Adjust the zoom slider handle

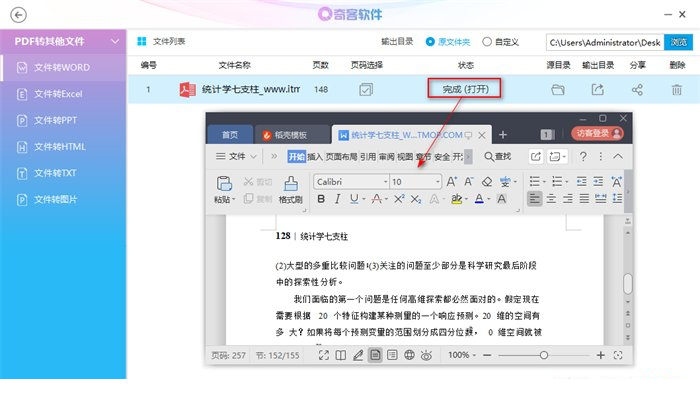tap(543, 355)
